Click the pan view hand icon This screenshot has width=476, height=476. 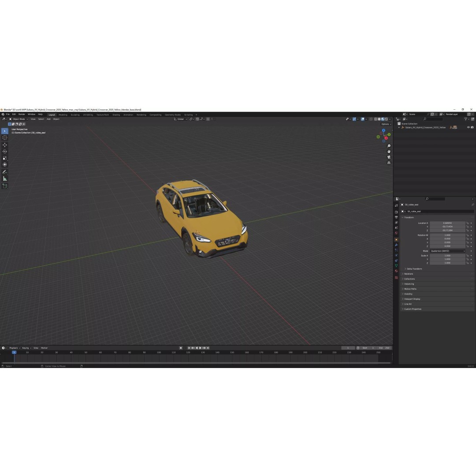[389, 152]
